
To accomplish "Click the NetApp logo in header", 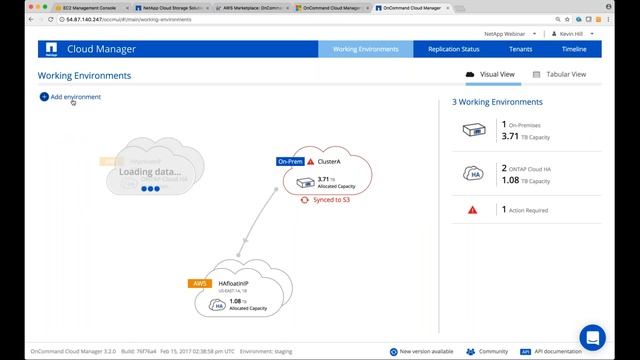I will [51, 49].
